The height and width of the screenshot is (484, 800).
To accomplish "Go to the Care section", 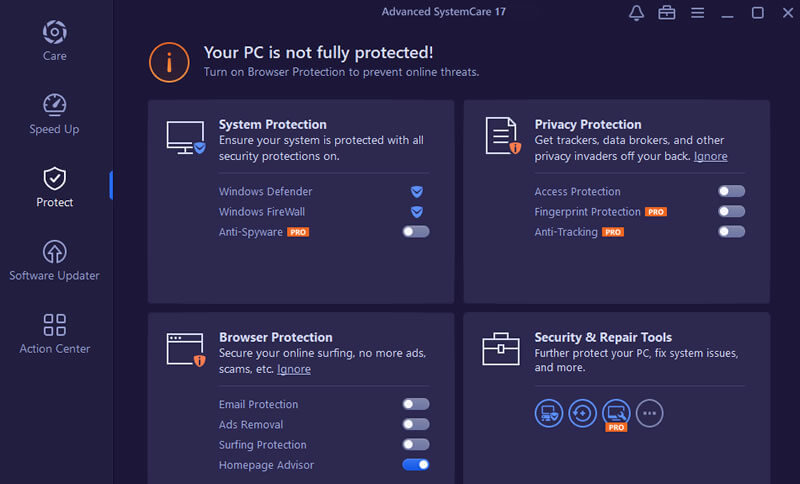I will tap(55, 41).
